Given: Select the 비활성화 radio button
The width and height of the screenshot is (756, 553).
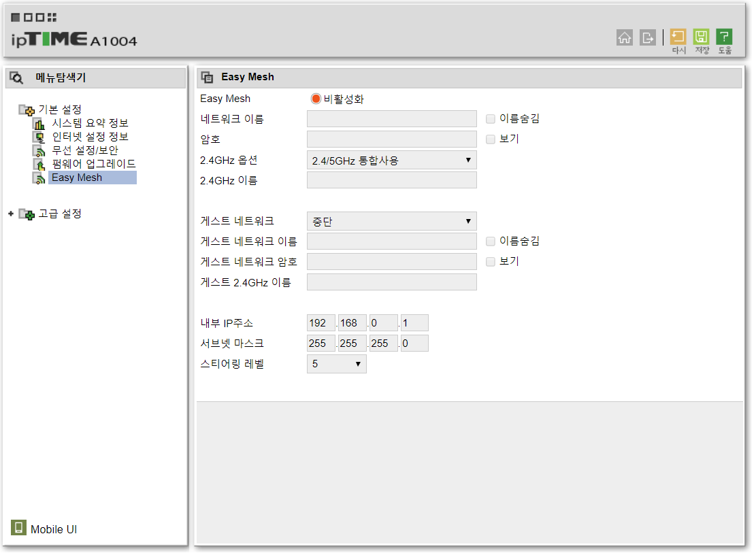Looking at the screenshot, I should coord(316,99).
